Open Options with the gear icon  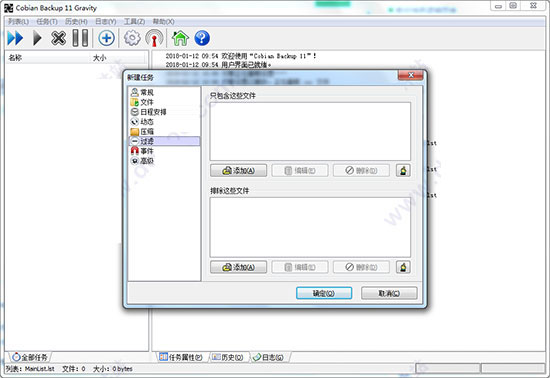point(132,38)
